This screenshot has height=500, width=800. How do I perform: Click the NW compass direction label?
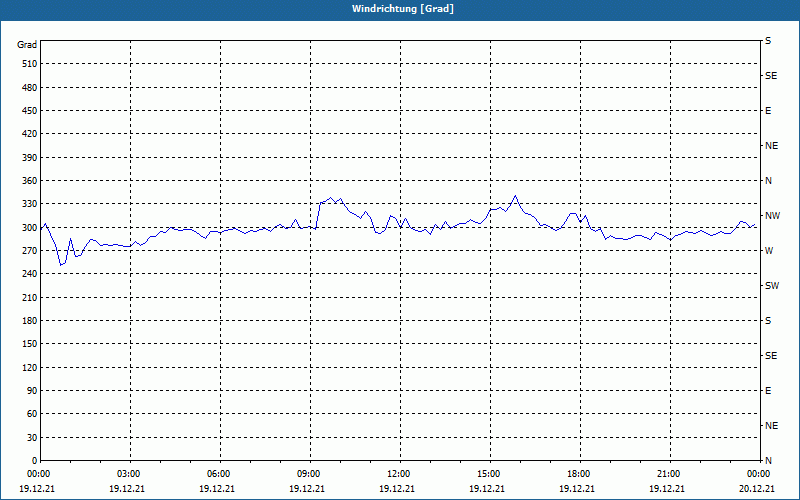click(772, 216)
